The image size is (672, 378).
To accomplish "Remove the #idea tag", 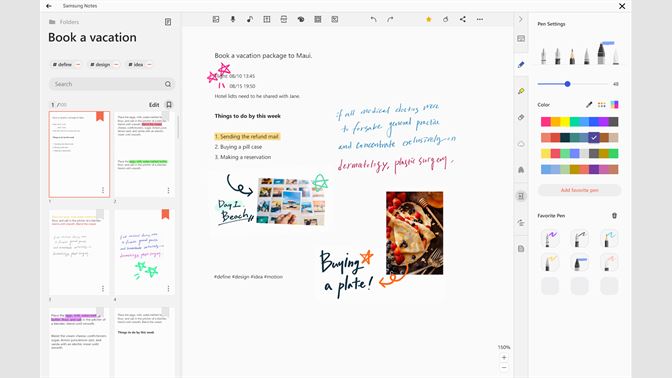I will coord(149,64).
